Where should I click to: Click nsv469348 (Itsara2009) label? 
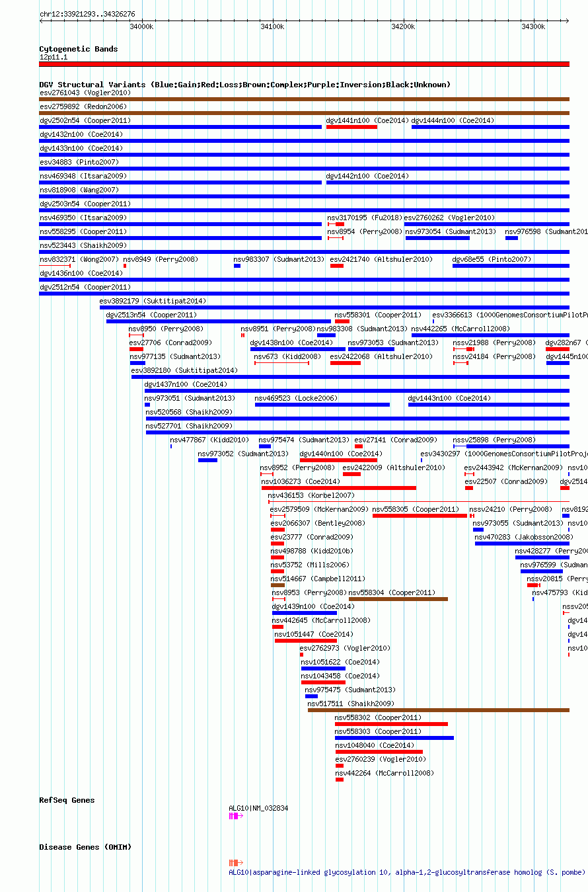click(83, 176)
